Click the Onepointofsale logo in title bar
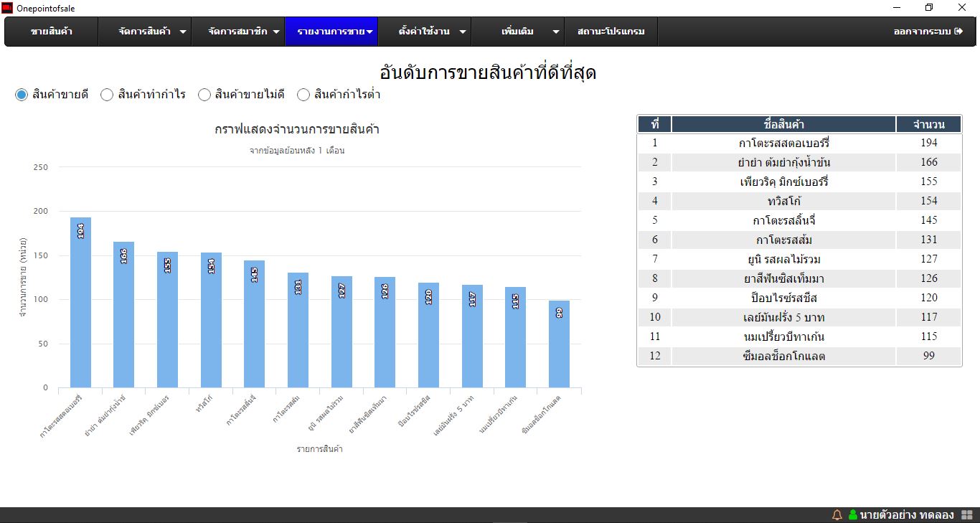The width and height of the screenshot is (980, 523). [7, 8]
